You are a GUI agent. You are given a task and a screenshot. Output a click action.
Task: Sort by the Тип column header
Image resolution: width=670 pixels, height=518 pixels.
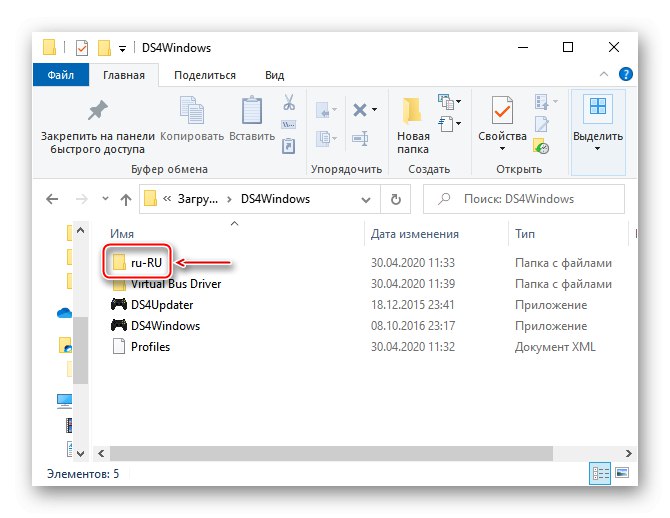(525, 234)
